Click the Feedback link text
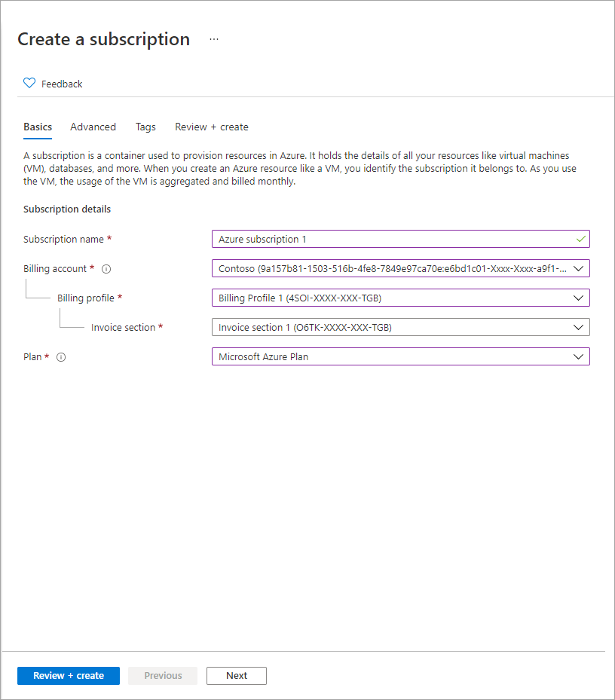This screenshot has width=615, height=700. pyautogui.click(x=62, y=84)
